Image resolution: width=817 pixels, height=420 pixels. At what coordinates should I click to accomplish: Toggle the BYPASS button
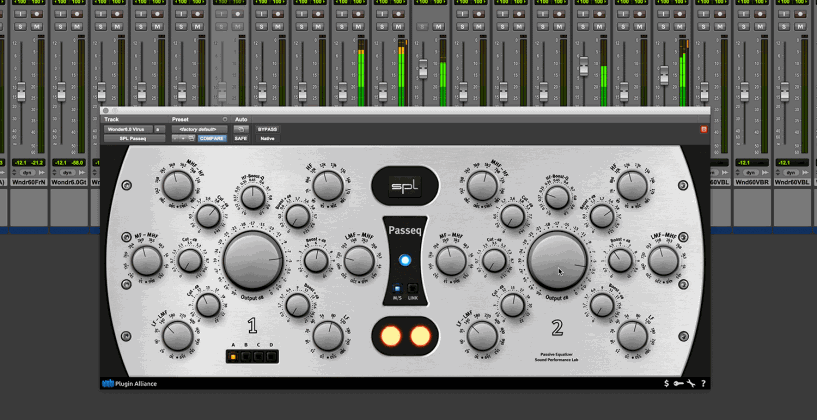[x=267, y=129]
